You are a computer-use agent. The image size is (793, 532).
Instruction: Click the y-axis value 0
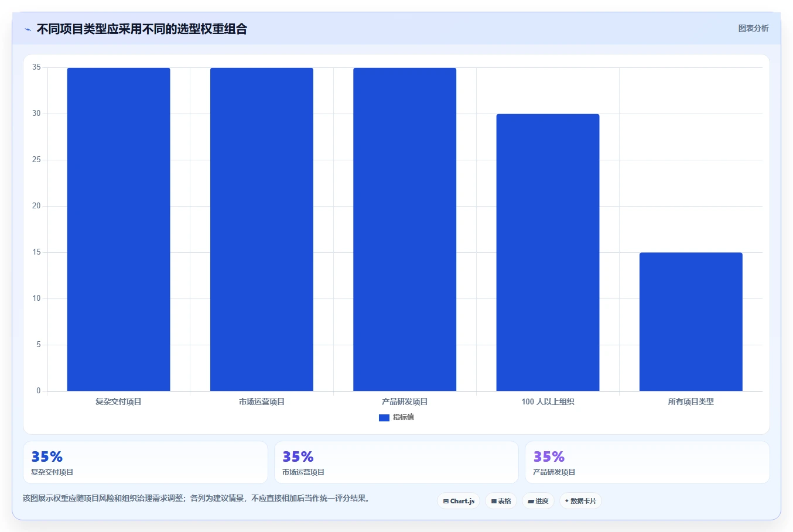click(39, 391)
